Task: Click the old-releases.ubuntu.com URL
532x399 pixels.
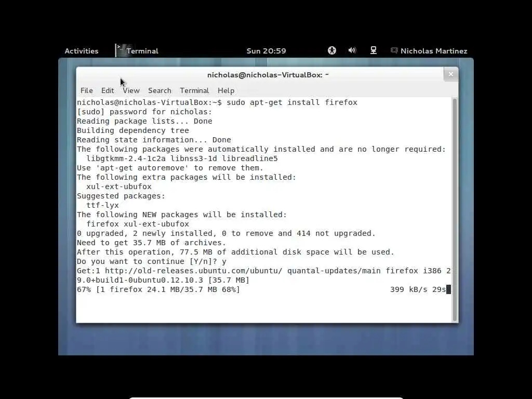Action: (193, 271)
